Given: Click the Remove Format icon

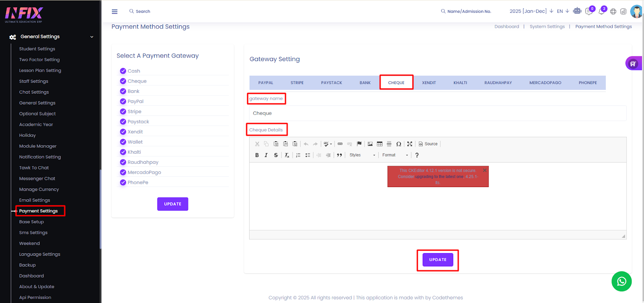Looking at the screenshot, I should (x=287, y=155).
